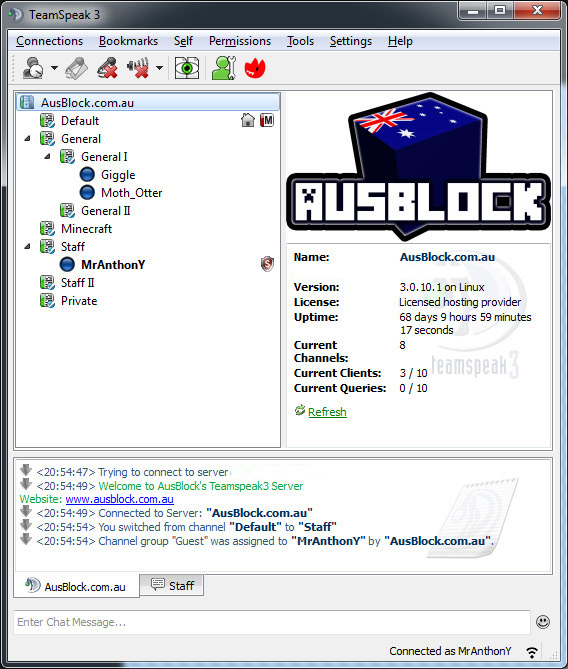Screen dimensions: 568x669
Task: Click the server admin shield badge icon
Action: click(267, 264)
